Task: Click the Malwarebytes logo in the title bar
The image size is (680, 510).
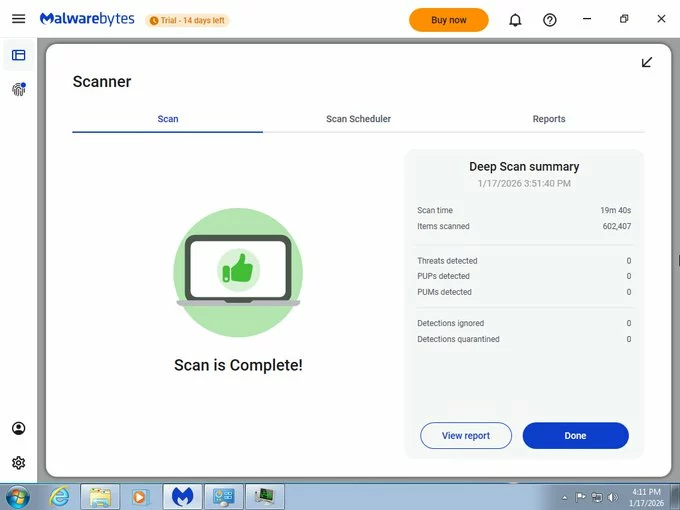Action: pyautogui.click(x=87, y=19)
